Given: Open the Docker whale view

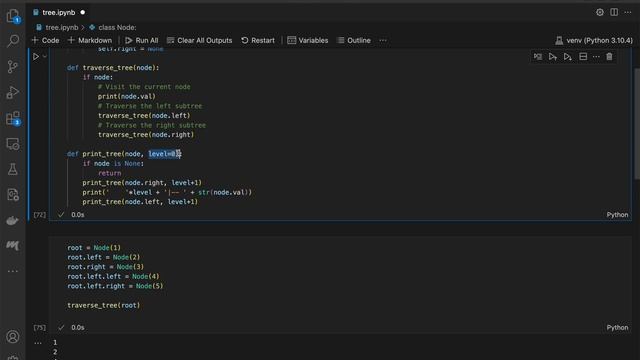Looking at the screenshot, I should [13, 220].
